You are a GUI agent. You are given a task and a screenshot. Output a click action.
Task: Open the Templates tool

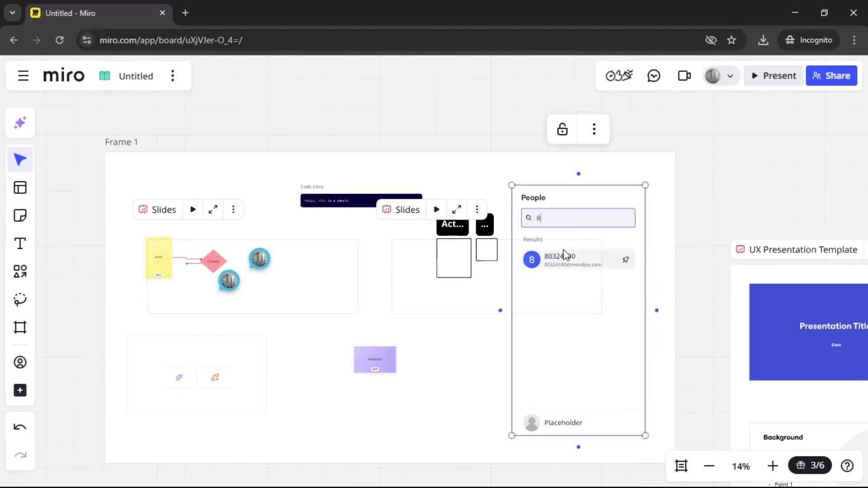(20, 188)
